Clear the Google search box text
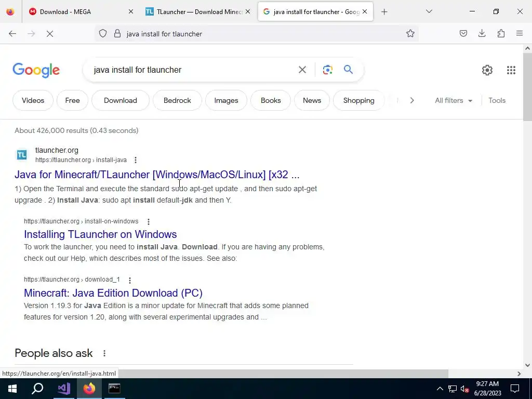This screenshot has height=399, width=532. pos(302,70)
